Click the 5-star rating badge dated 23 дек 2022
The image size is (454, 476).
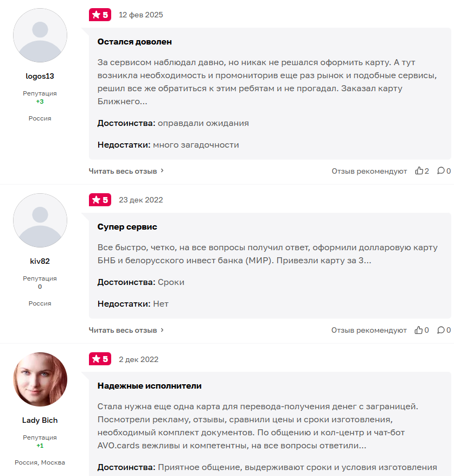[100, 200]
